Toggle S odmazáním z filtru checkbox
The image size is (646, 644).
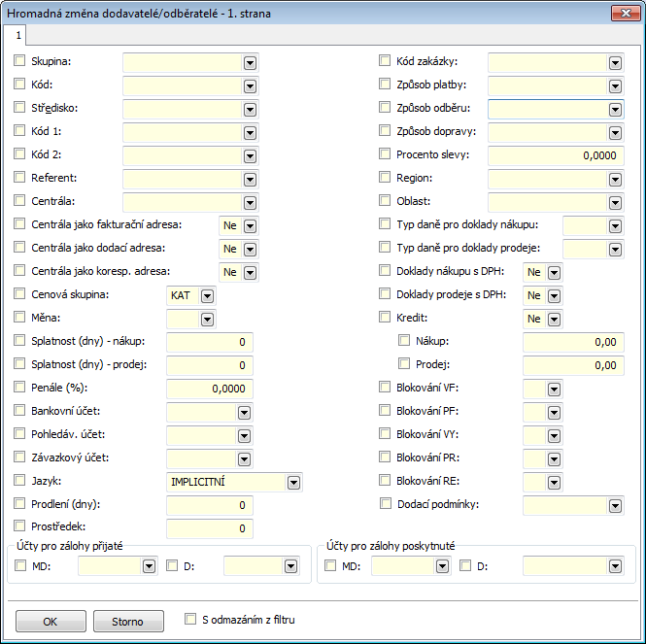tap(191, 619)
